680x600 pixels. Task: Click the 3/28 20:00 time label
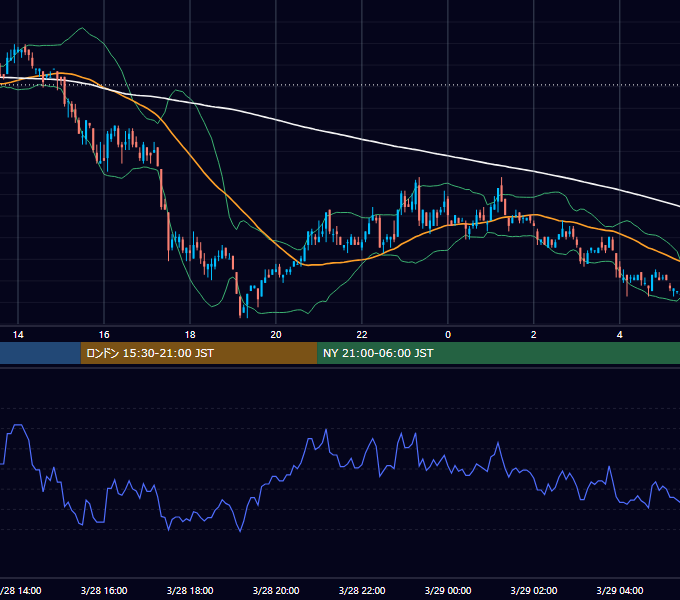[276, 590]
